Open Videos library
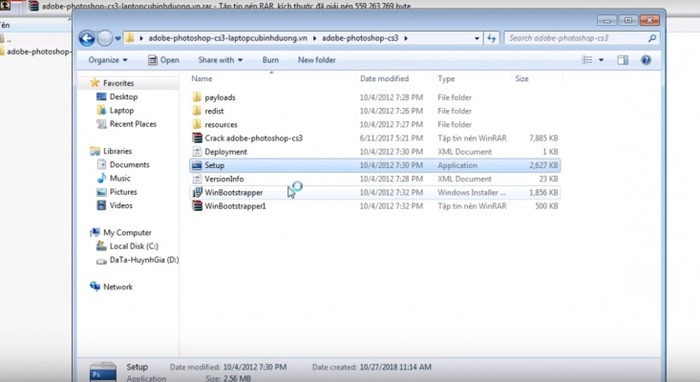The height and width of the screenshot is (382, 700). click(115, 205)
